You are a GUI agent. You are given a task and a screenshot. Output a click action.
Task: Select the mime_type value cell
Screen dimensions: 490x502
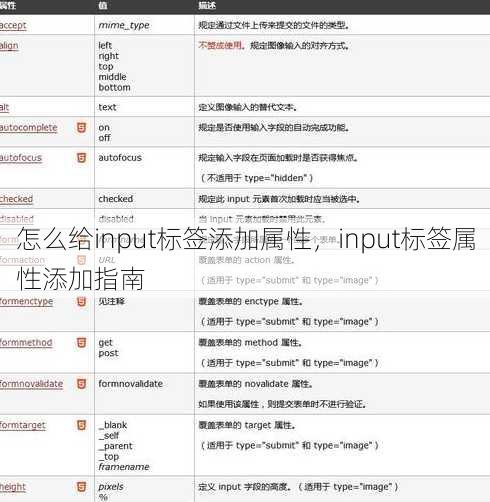pyautogui.click(x=124, y=25)
